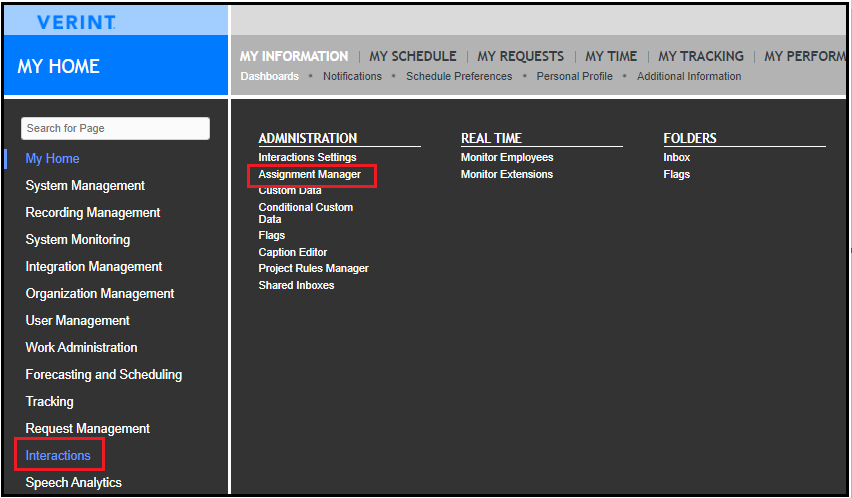Open Project Rules Manager link
Screen dimensions: 852x498
314,269
